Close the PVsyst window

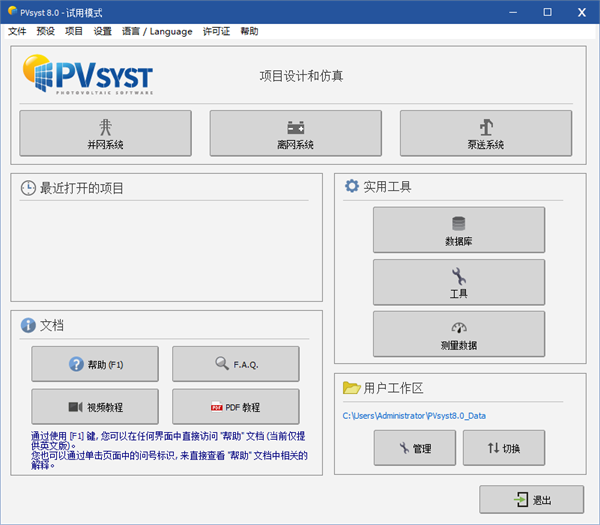click(x=582, y=12)
